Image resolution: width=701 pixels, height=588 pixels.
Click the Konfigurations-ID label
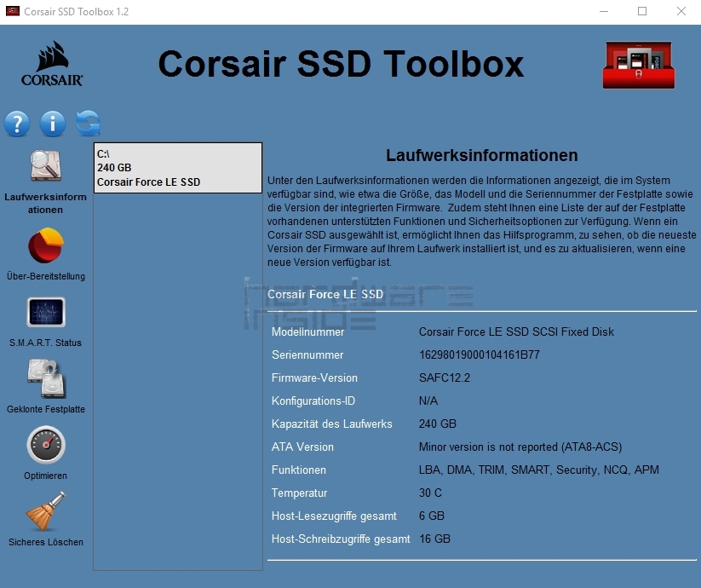click(x=313, y=401)
